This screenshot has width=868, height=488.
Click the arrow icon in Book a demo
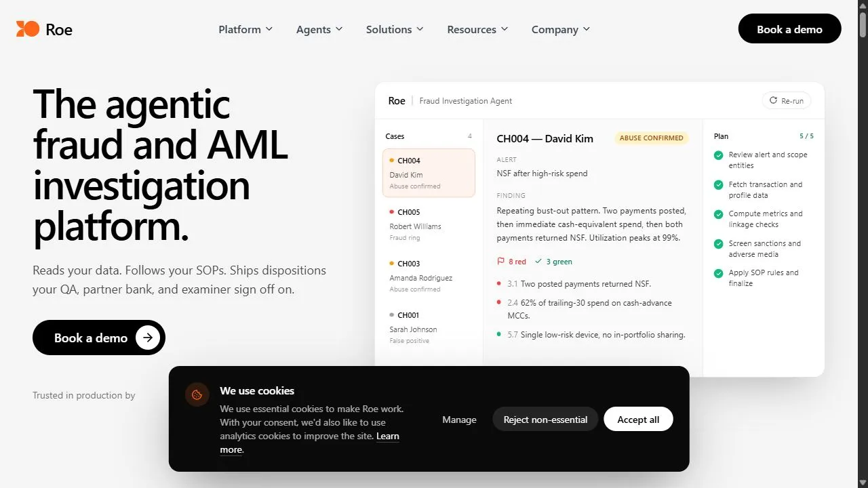pos(148,338)
